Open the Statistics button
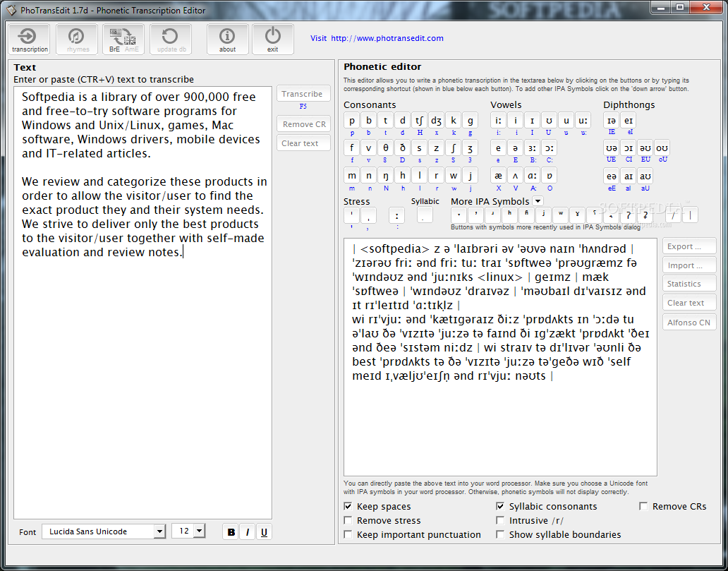 click(689, 284)
